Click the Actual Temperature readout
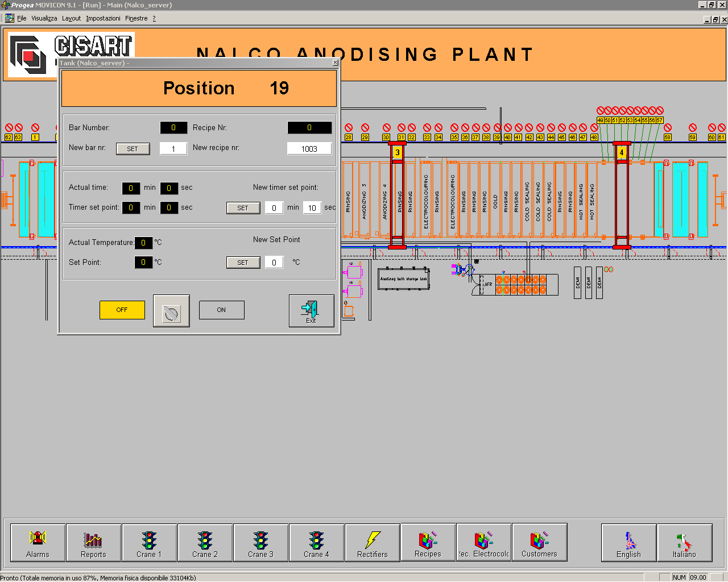 click(143, 243)
